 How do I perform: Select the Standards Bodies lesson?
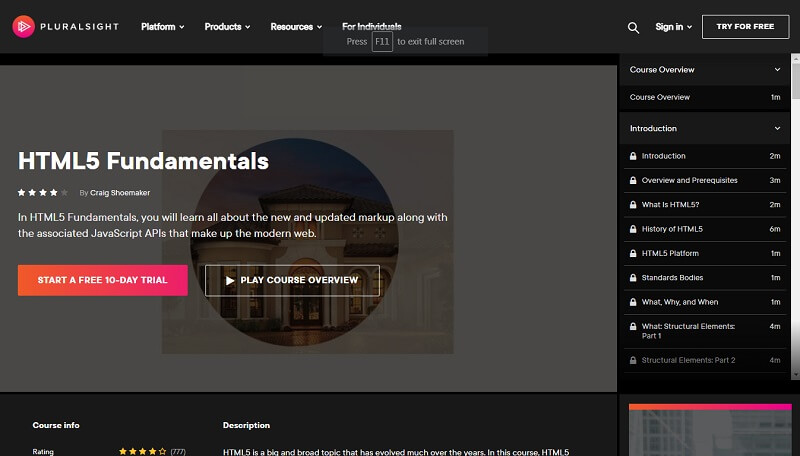(705, 278)
